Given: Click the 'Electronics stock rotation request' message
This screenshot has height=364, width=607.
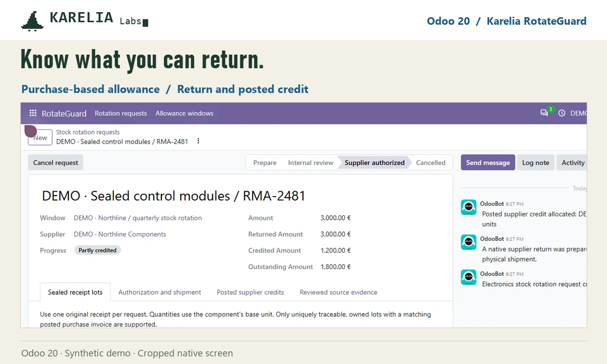Looking at the screenshot, I should click(534, 284).
